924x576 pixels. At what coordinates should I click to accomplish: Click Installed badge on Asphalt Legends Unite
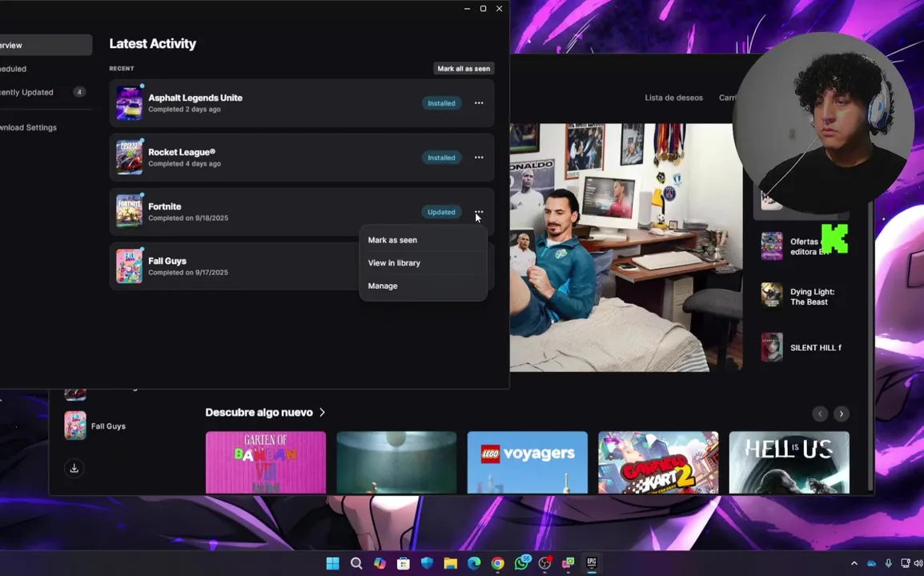pos(441,103)
